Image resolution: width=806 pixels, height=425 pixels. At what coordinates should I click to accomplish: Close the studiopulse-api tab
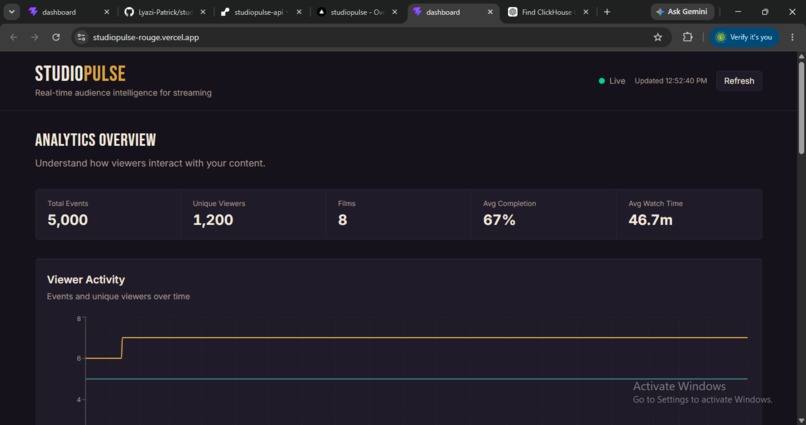click(x=299, y=12)
